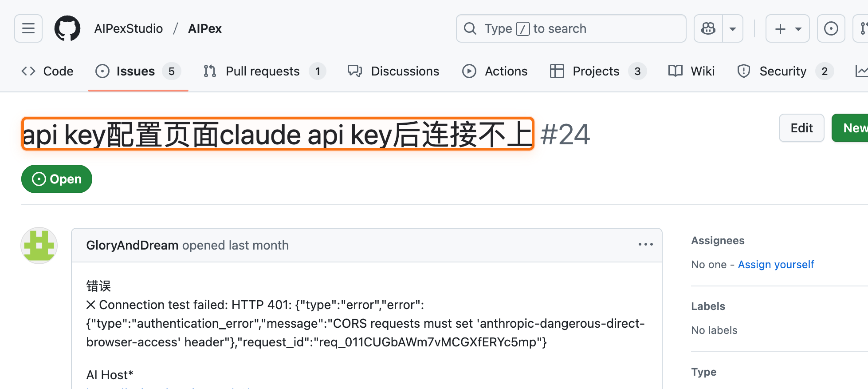Screen dimensions: 868x389
Task: Open the Insights graph tab icon
Action: (861, 71)
